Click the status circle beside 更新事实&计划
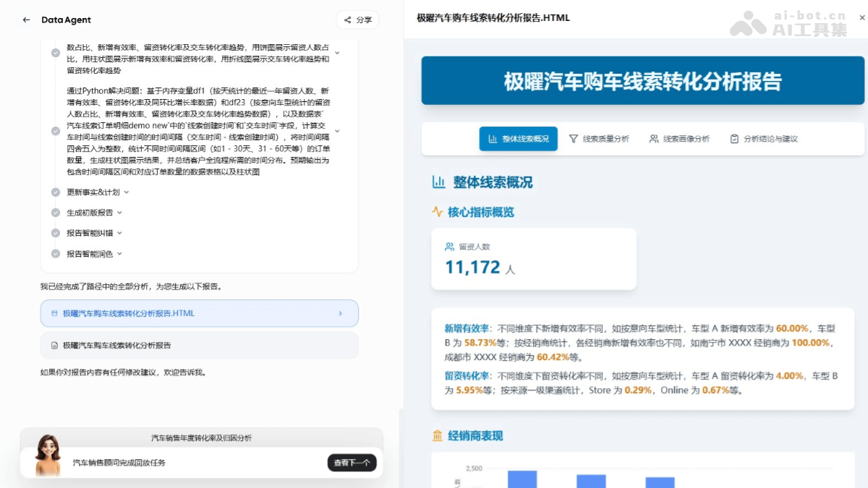This screenshot has height=488, width=868. point(56,192)
